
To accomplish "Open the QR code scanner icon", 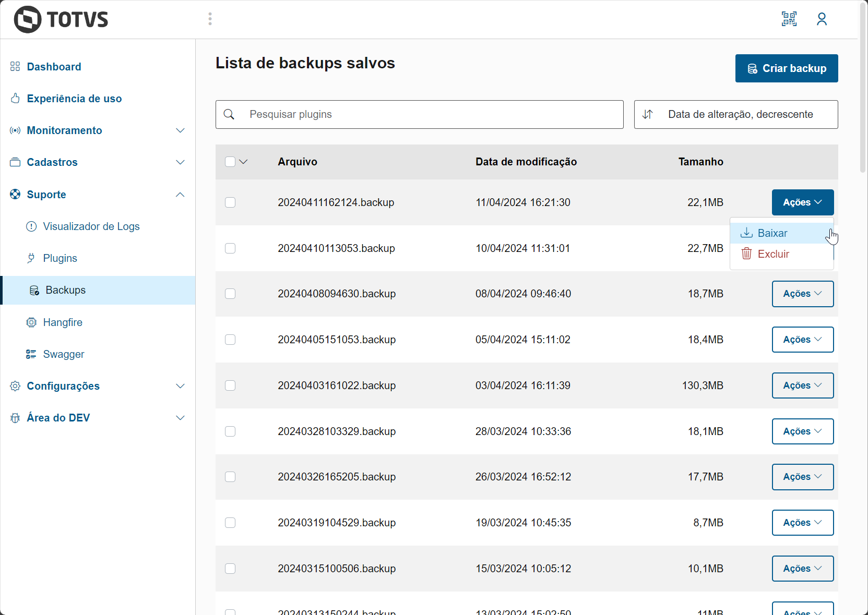I will tap(789, 19).
